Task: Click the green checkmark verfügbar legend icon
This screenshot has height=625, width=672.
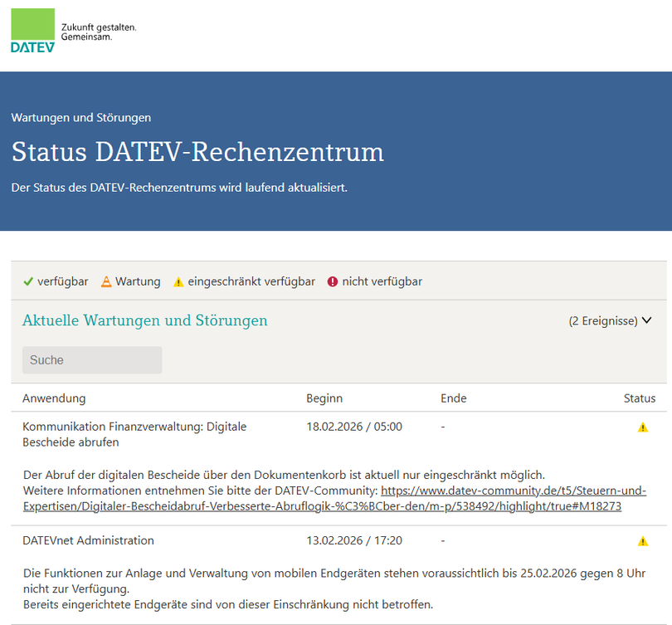Action: 28,281
